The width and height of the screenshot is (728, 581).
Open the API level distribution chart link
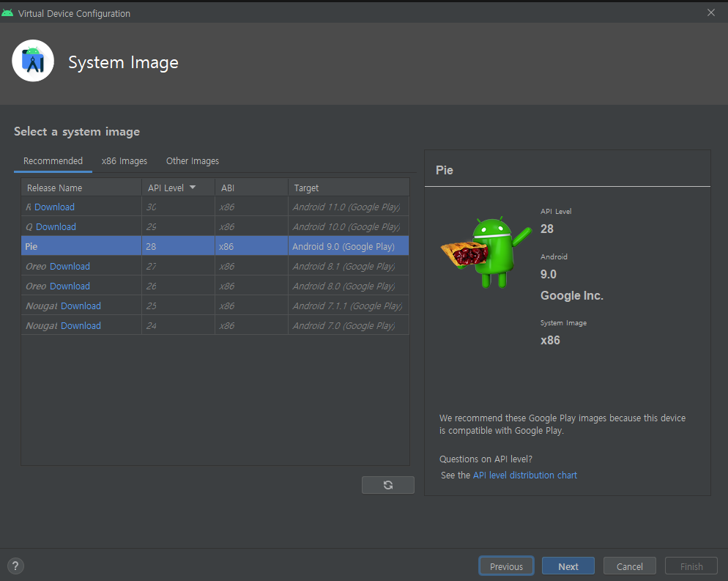coord(524,475)
